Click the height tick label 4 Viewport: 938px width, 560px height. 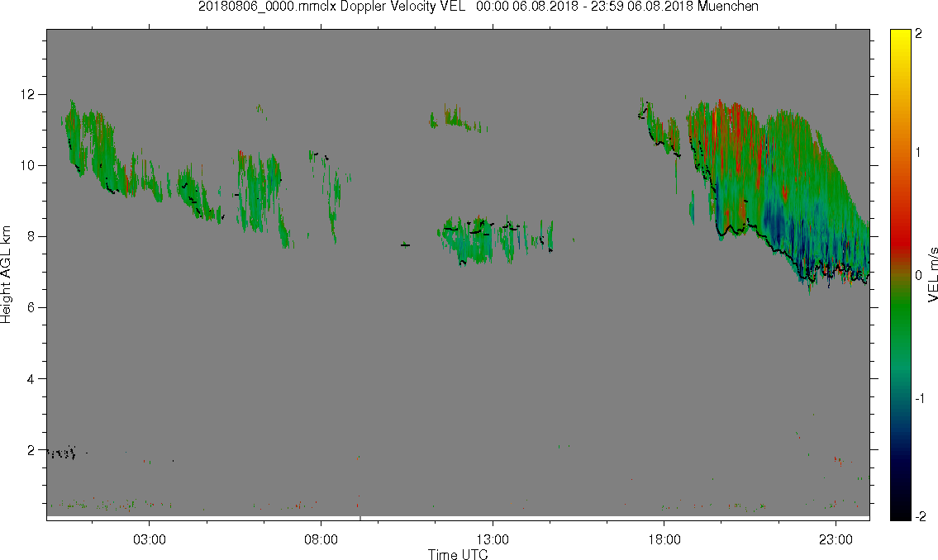[x=31, y=379]
